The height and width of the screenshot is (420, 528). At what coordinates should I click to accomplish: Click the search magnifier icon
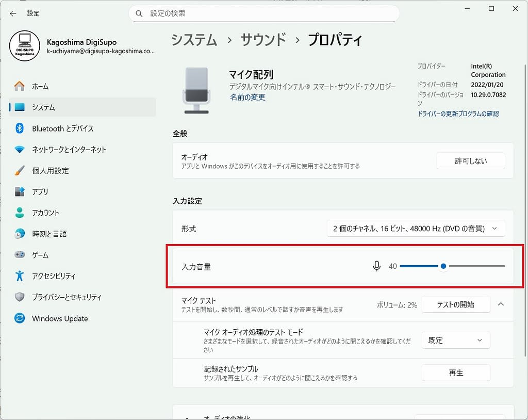click(x=139, y=13)
